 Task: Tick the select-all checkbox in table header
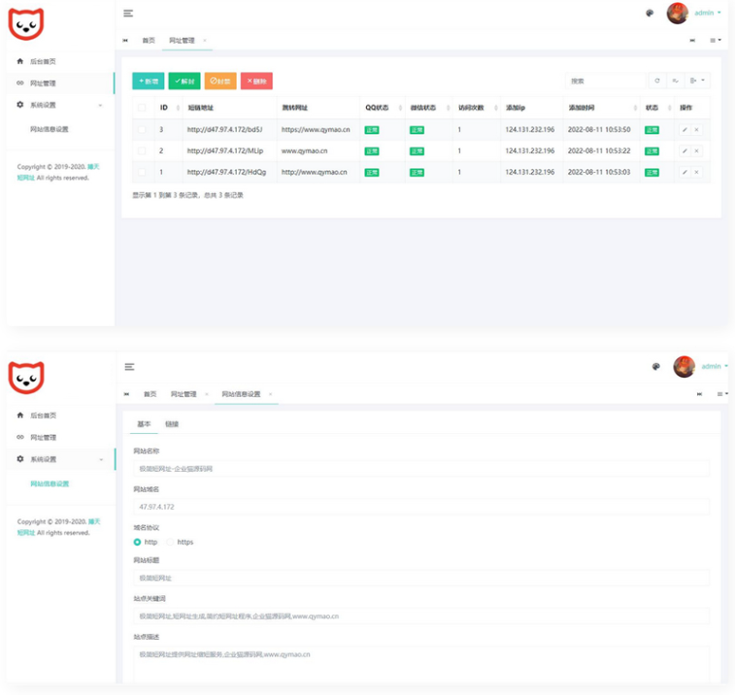pos(143,108)
